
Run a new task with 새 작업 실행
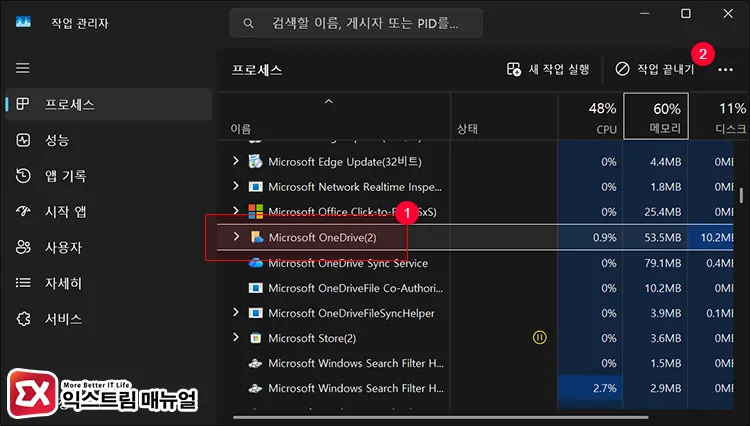548,69
